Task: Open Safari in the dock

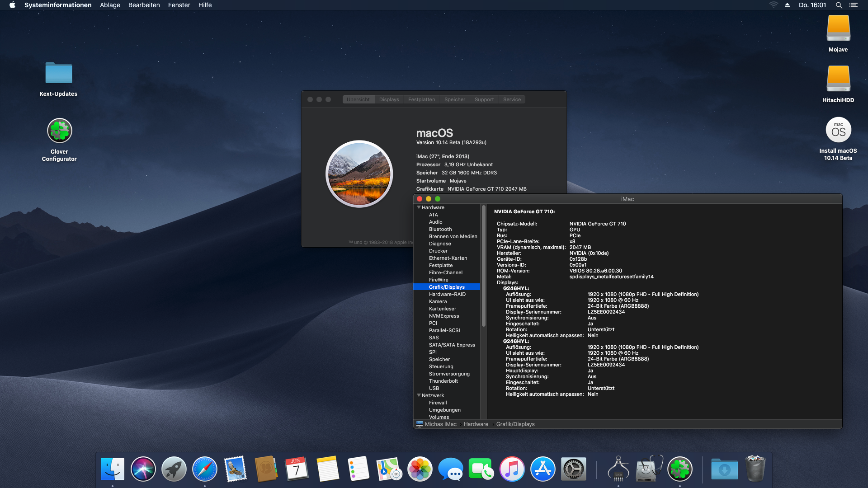Action: pyautogui.click(x=204, y=469)
